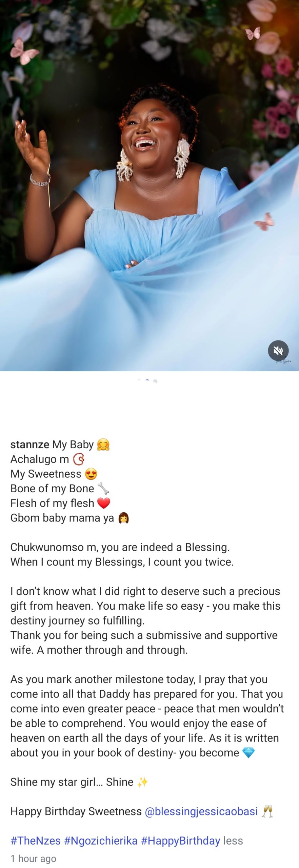Screen dimensions: 299x868
Task: Click the woman emoji after Gbom baby mama ya
Action: click(x=123, y=518)
